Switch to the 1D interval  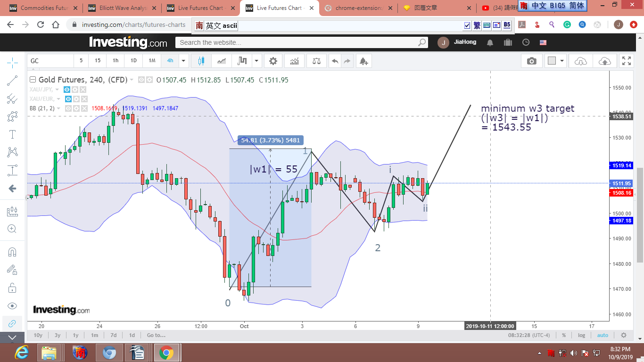[x=133, y=60]
